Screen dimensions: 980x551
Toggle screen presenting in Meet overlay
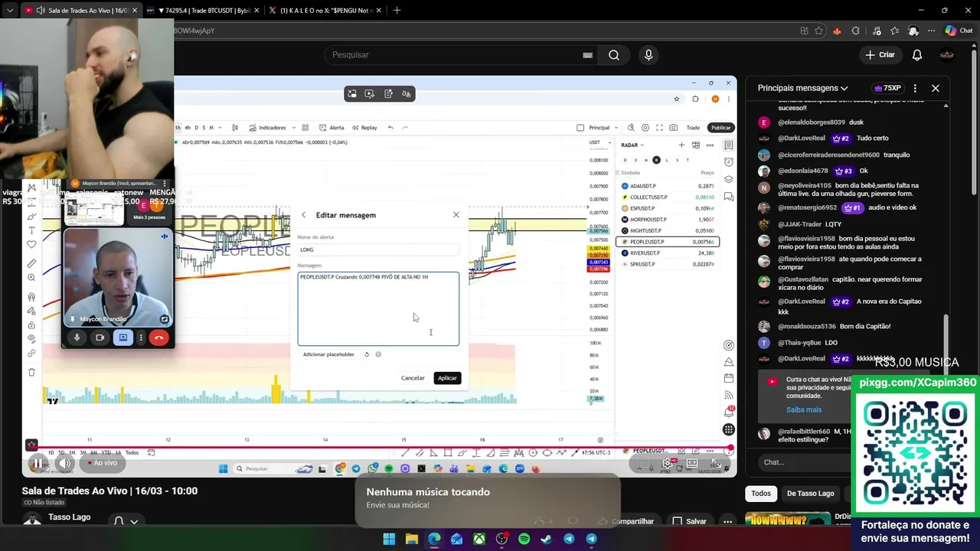click(122, 337)
